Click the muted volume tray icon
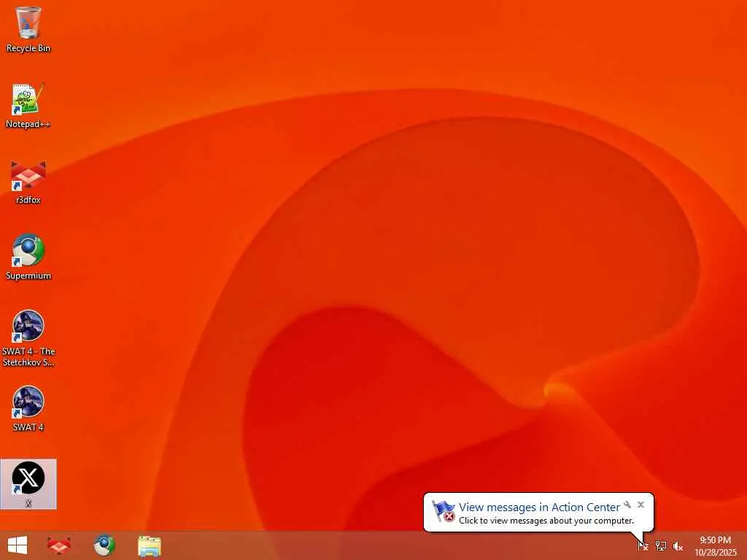The height and width of the screenshot is (560, 747). [x=678, y=545]
